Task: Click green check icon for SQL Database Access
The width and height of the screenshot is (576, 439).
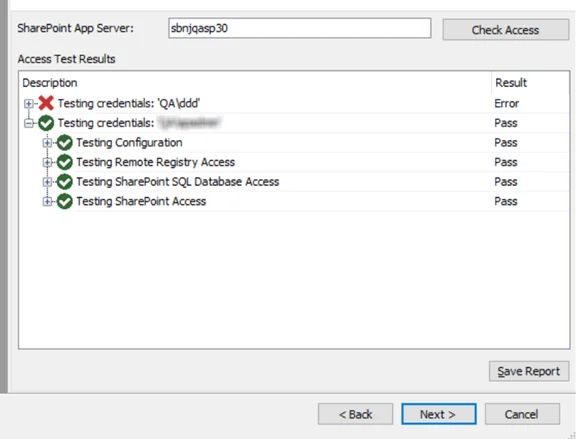Action: (x=65, y=181)
